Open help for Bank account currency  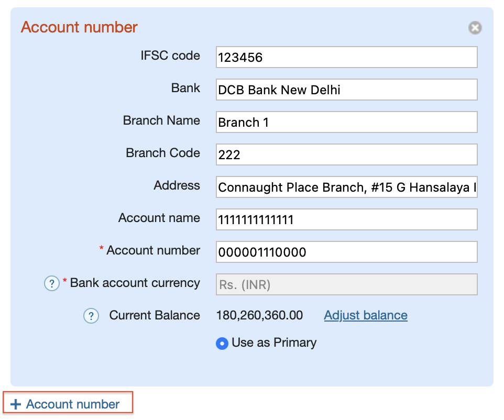(x=52, y=283)
